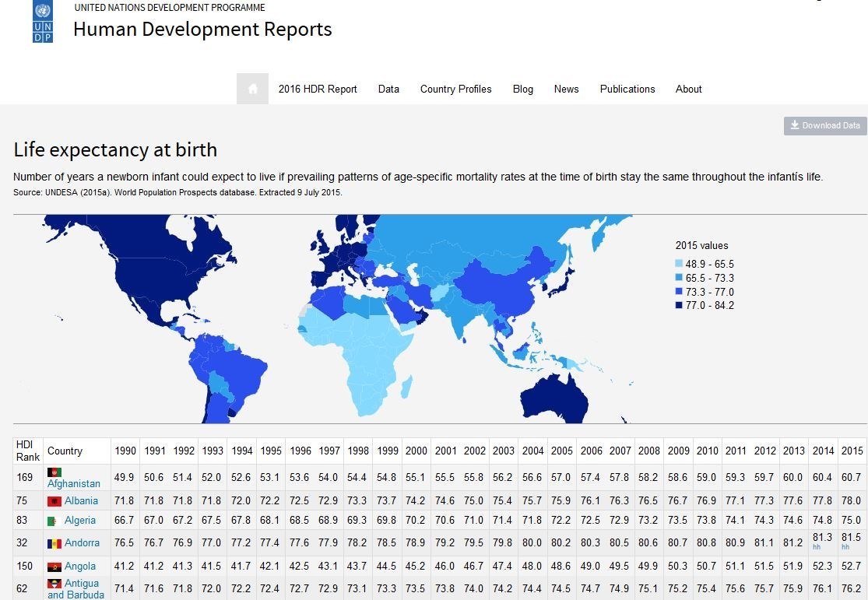Click the Human Development Reports title
This screenshot has height=600, width=868.
[202, 30]
